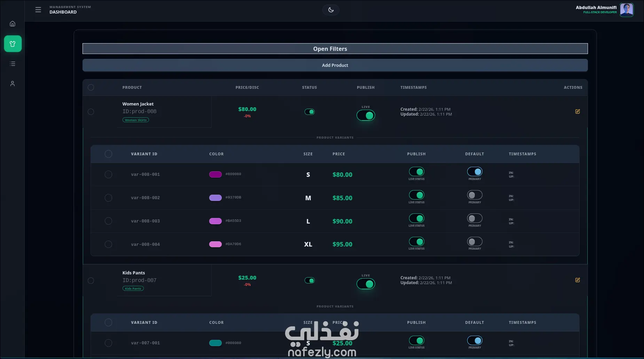The height and width of the screenshot is (359, 644).
Task: Toggle live status for var-008-001
Action: 416,172
